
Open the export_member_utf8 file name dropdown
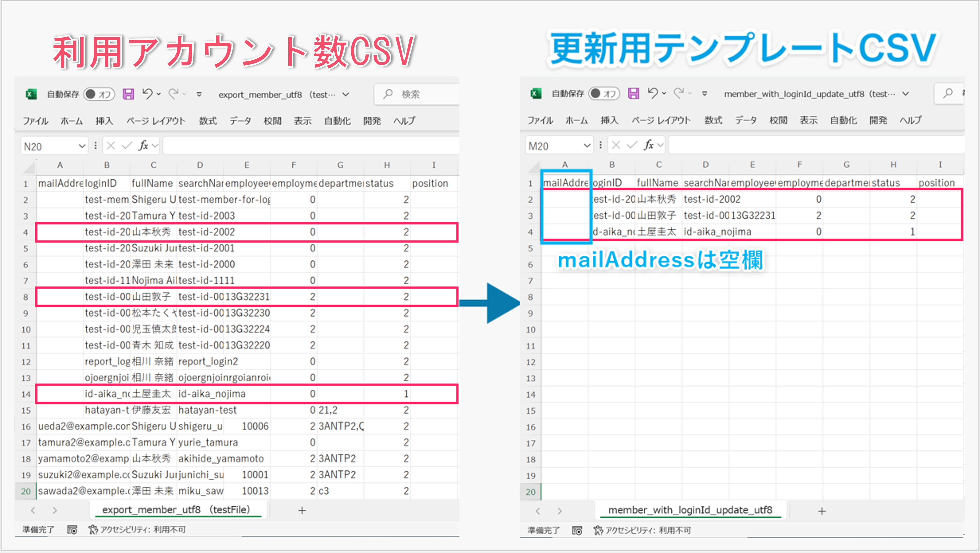[x=346, y=94]
